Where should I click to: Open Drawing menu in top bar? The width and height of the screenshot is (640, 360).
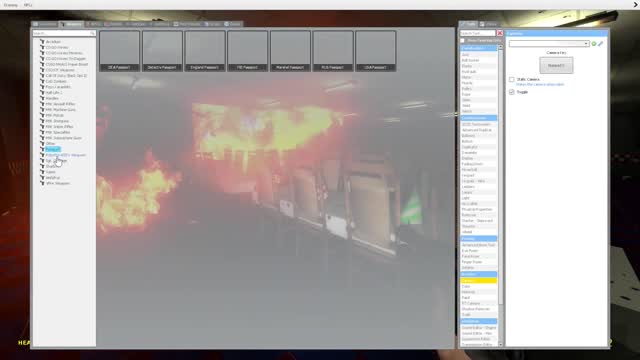(11, 5)
